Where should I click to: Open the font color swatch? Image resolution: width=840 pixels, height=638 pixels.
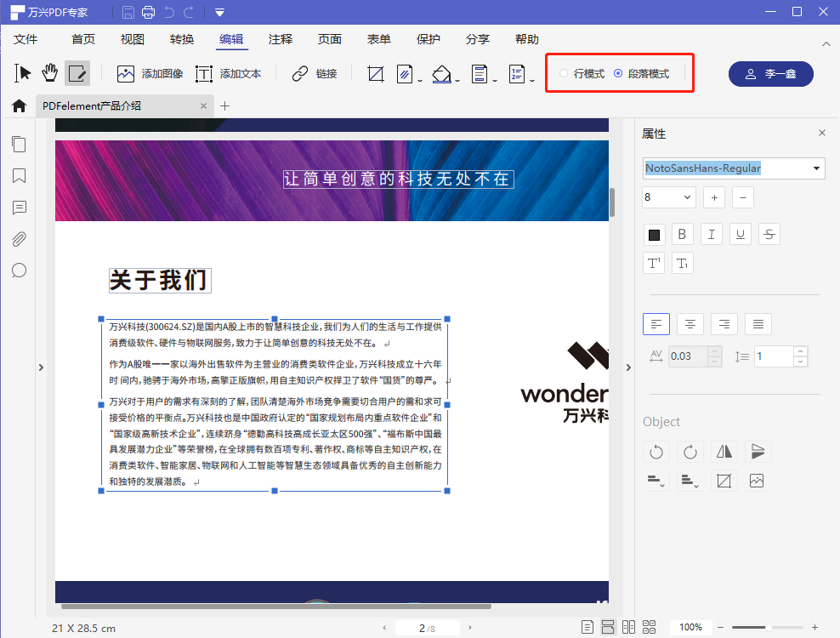(x=654, y=234)
